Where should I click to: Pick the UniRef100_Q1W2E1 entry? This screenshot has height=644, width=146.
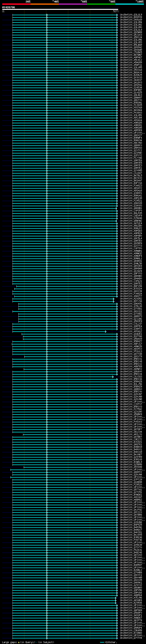click(x=131, y=334)
